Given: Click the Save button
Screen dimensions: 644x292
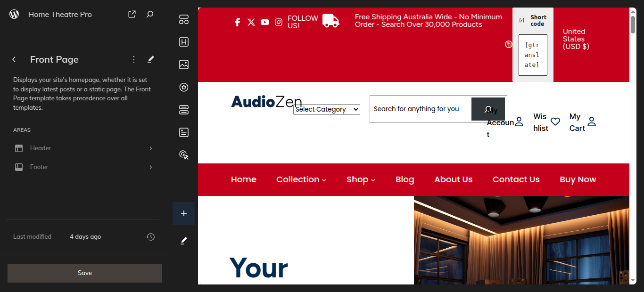Looking at the screenshot, I should point(85,273).
